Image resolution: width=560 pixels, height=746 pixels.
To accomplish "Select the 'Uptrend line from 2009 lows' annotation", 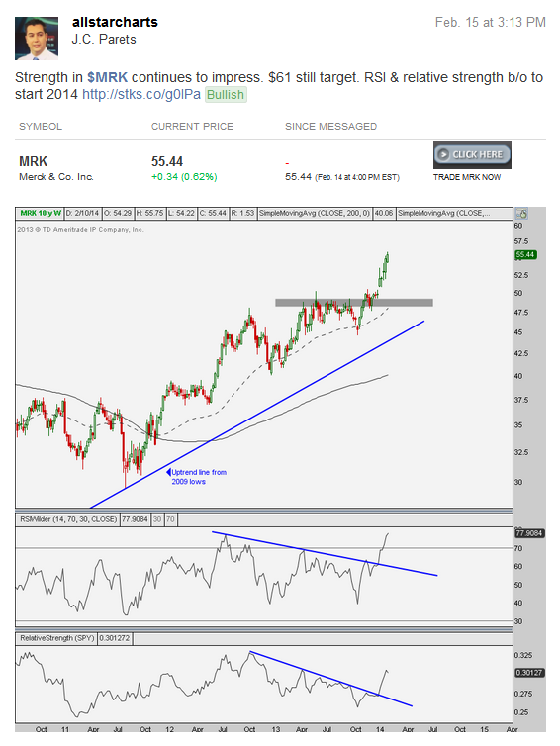I will [197, 477].
